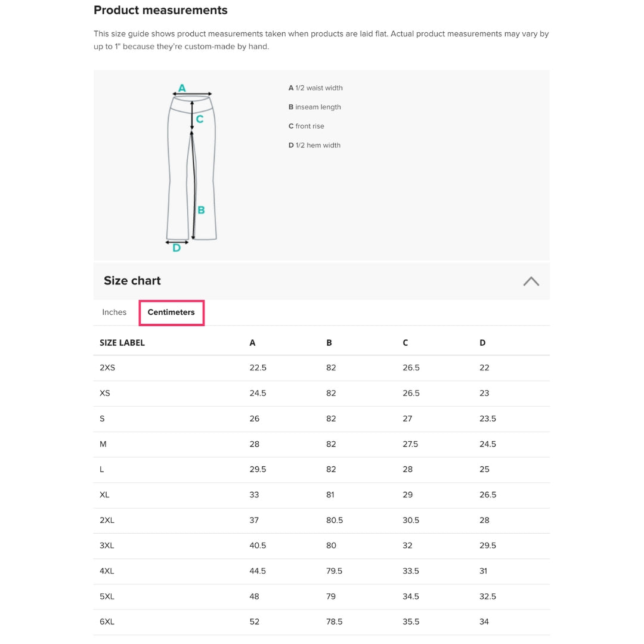The width and height of the screenshot is (644, 644).
Task: Switch to the Inches tab
Action: click(x=114, y=312)
